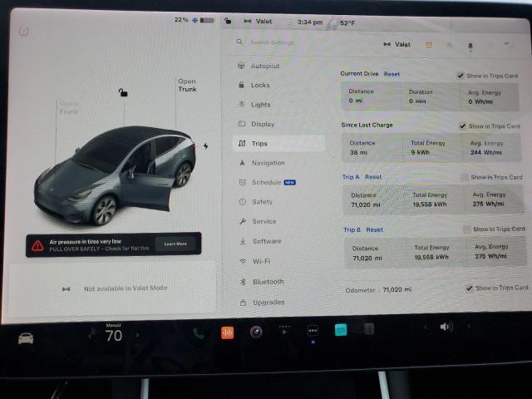Viewport: 532px width, 399px height.
Task: Tap the lock icon in the status bar
Action: 228,21
